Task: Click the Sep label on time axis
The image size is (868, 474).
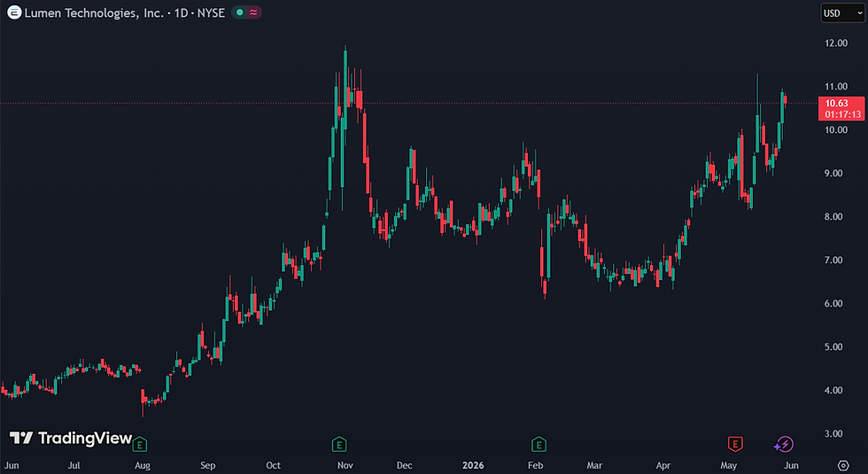Action: click(x=207, y=465)
